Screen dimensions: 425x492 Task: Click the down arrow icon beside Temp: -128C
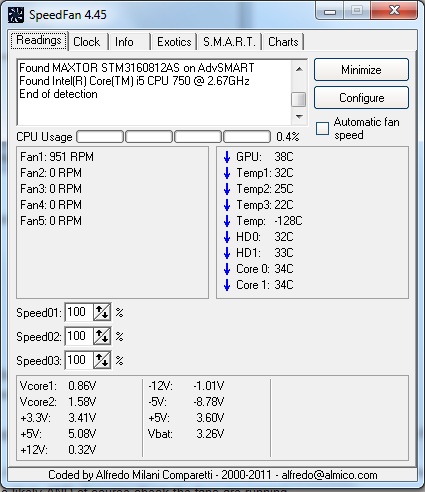(x=227, y=221)
